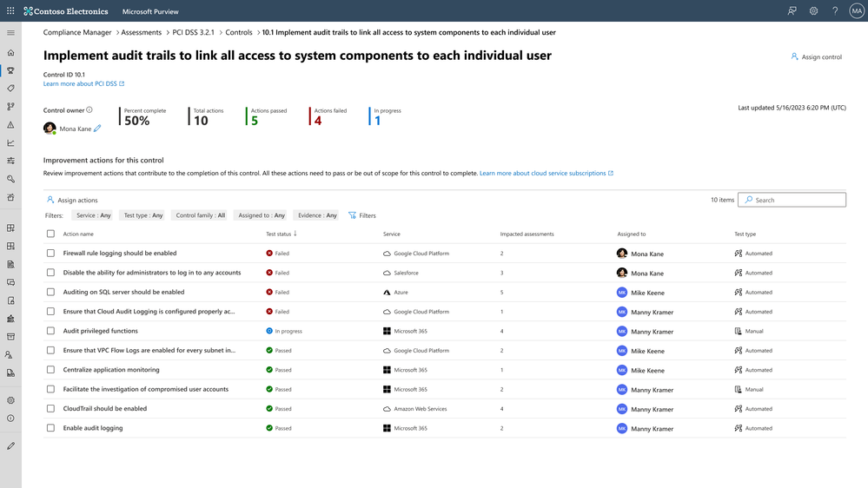Open the Filters button with funnel icon
Screen dimensions: 868x488
point(362,215)
